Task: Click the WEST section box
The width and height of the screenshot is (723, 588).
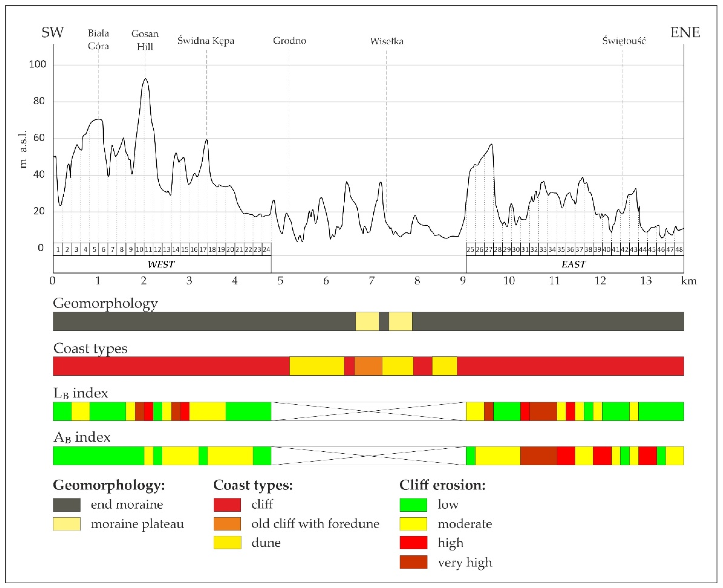Action: [x=162, y=264]
